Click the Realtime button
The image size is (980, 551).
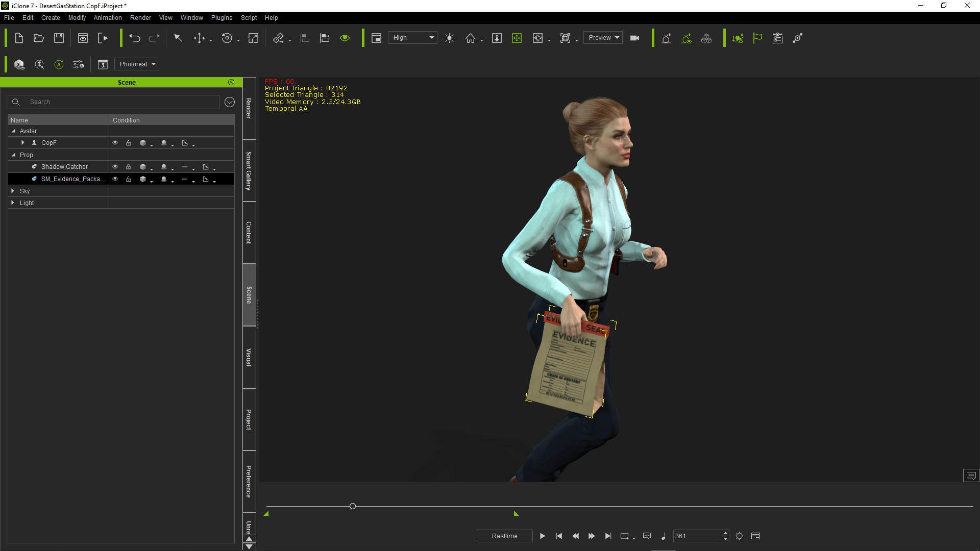pos(505,536)
